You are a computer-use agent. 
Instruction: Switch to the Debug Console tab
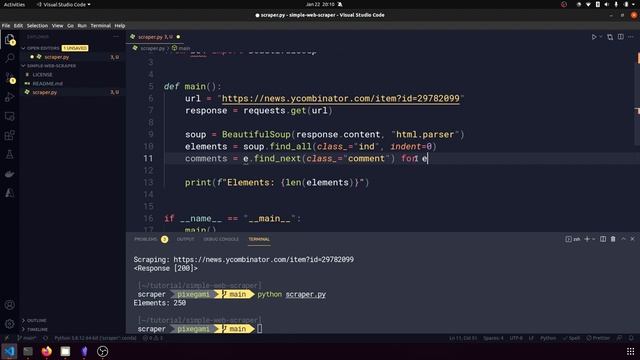221,239
